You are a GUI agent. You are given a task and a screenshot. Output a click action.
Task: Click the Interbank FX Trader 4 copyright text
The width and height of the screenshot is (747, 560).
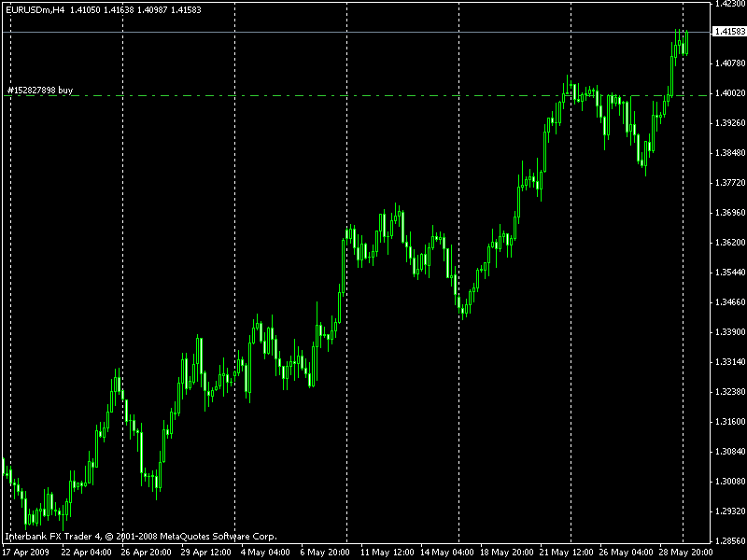[140, 537]
